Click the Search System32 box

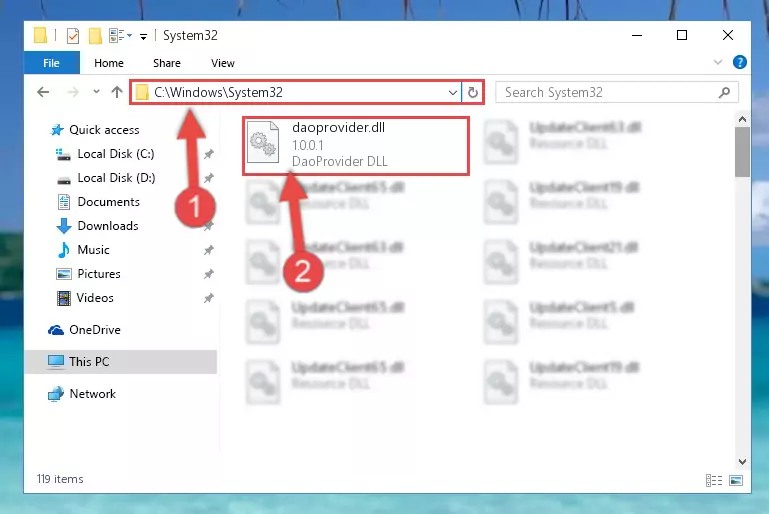point(616,92)
